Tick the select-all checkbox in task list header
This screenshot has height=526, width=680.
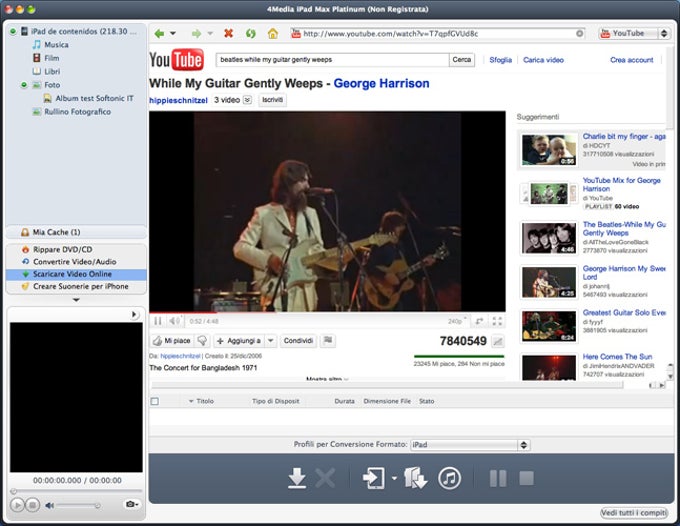coord(154,401)
